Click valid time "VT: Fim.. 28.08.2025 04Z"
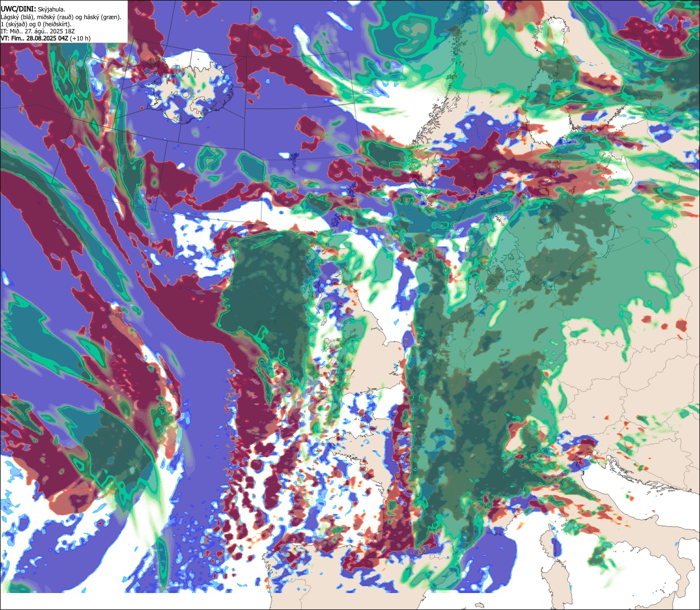The width and height of the screenshot is (700, 610). tap(35, 38)
